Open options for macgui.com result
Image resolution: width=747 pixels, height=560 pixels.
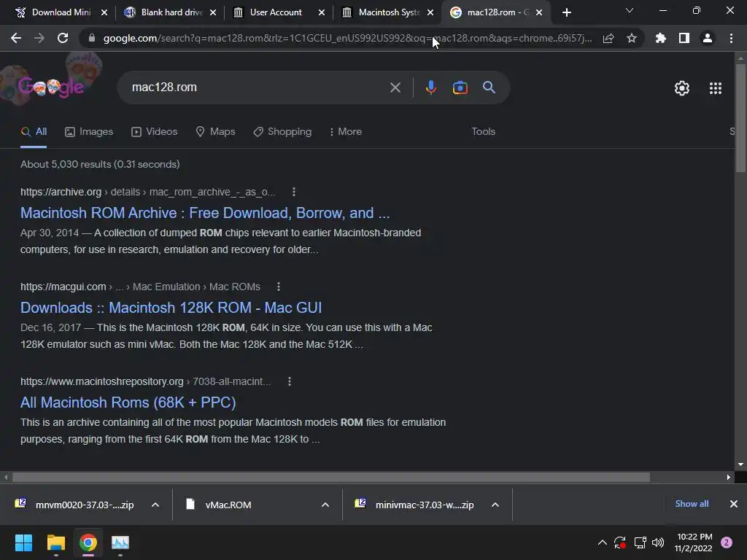coord(279,287)
